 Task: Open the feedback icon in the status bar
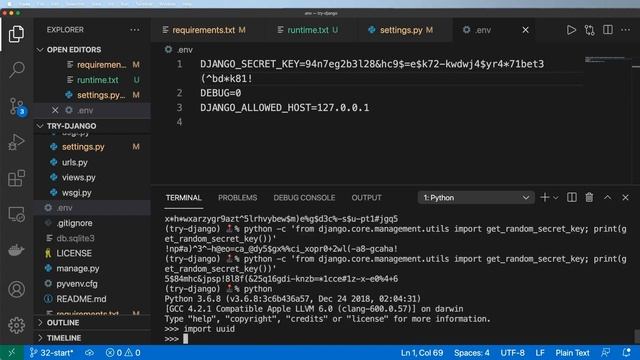pyautogui.click(x=606, y=353)
